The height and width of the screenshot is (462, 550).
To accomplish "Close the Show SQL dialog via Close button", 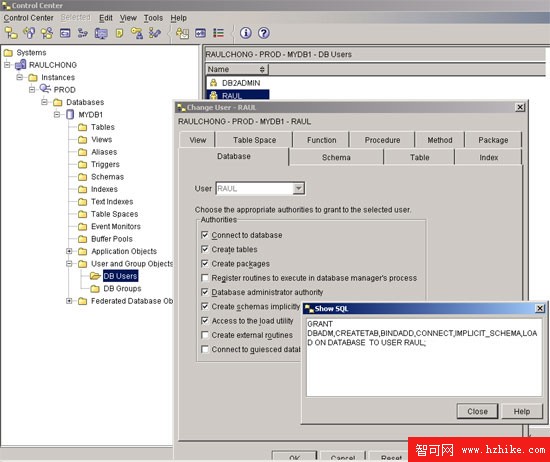I will click(x=477, y=411).
